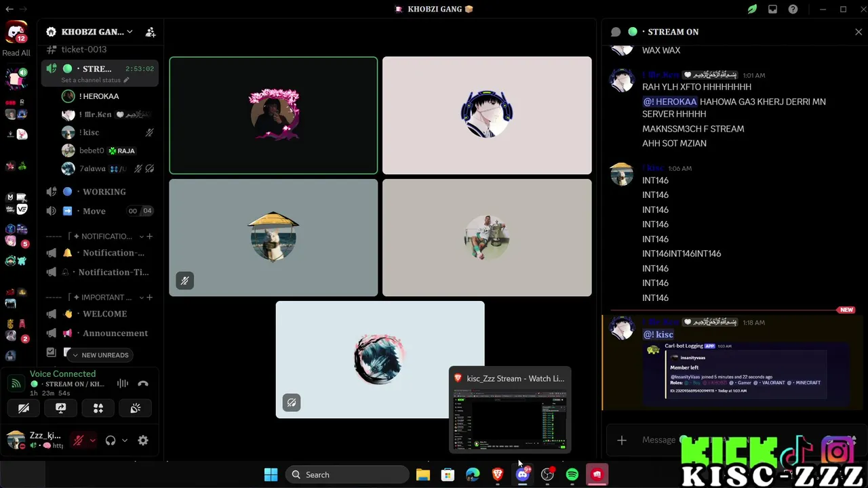Disconnect from the voice channel
Screen dimensions: 868x488
point(143,384)
